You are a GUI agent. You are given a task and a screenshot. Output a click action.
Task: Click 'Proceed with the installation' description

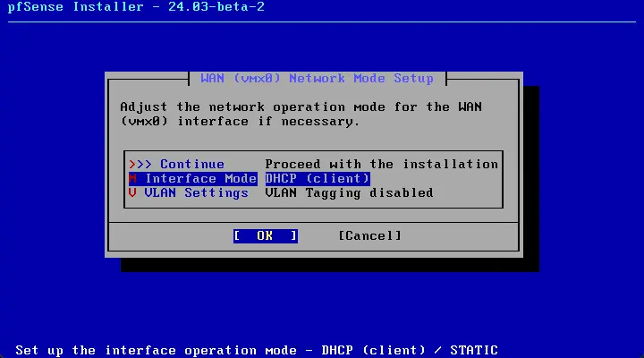tap(382, 164)
